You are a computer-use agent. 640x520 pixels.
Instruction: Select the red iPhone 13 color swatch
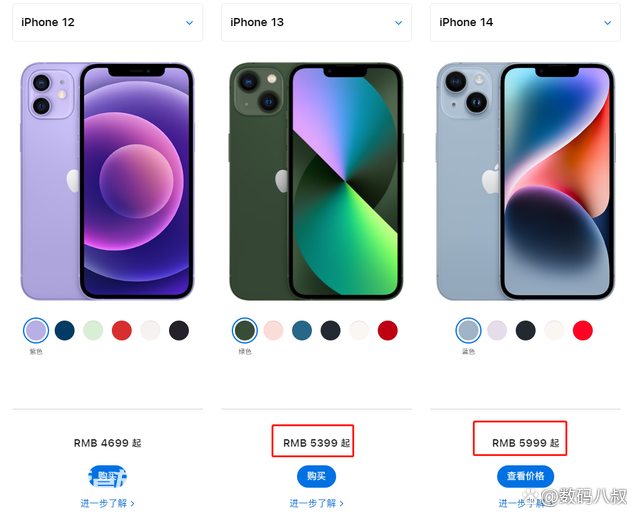(388, 330)
